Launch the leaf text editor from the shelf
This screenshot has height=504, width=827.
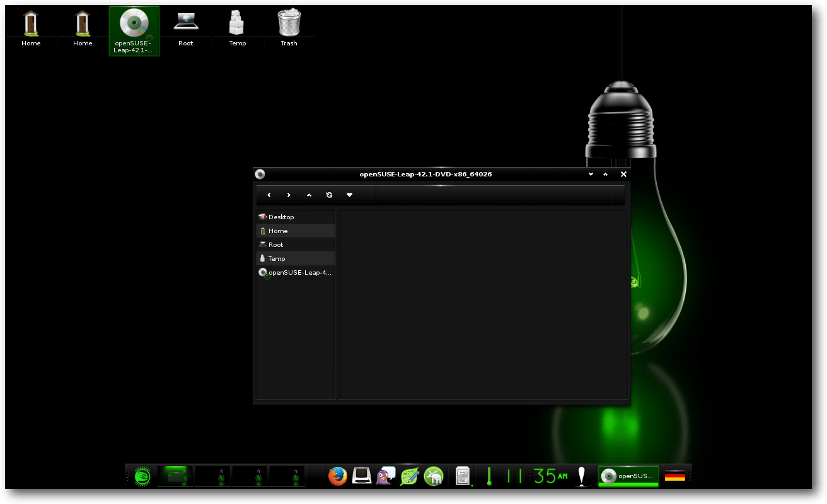click(410, 476)
